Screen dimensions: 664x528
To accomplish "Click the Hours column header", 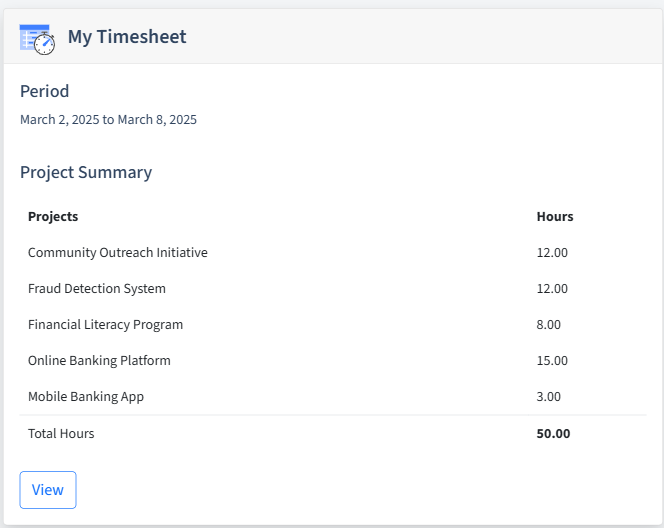I will tap(555, 216).
